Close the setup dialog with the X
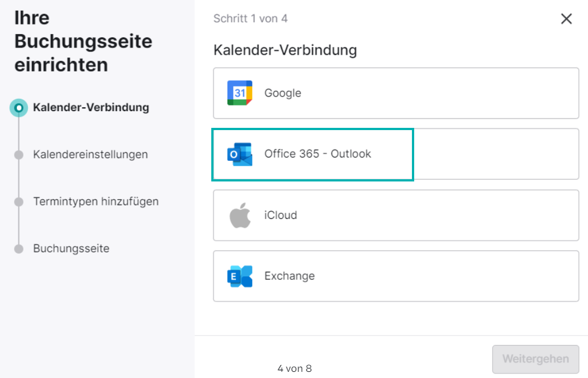The image size is (588, 378). click(566, 19)
